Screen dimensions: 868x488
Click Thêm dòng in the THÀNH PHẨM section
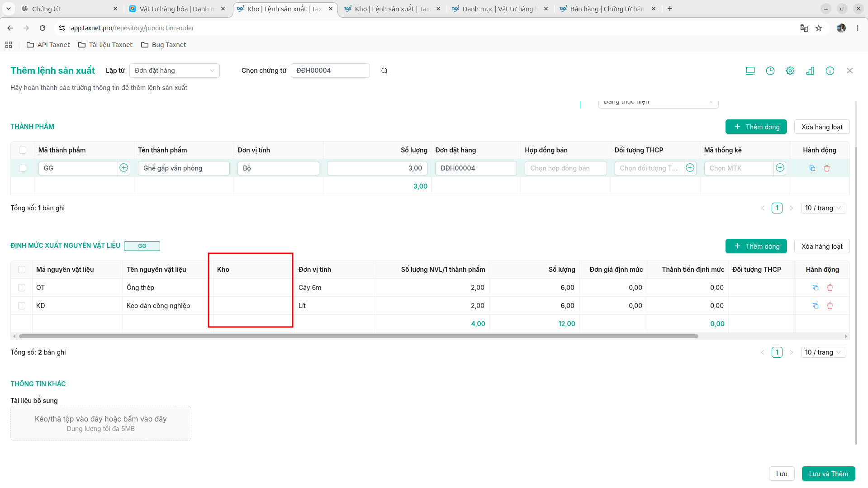point(756,127)
